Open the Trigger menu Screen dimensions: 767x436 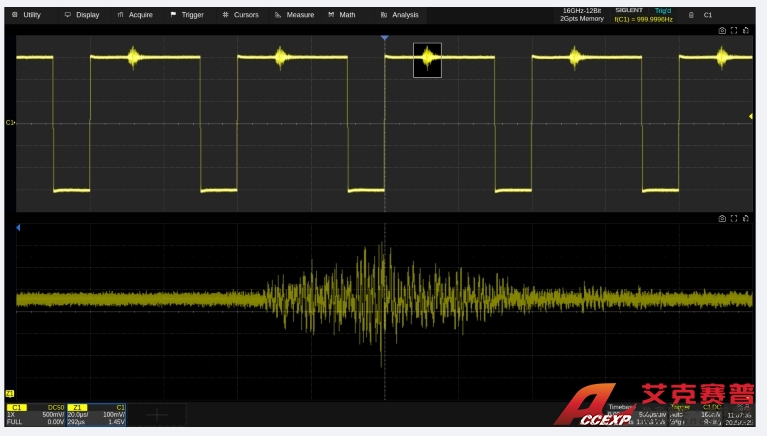coord(187,15)
